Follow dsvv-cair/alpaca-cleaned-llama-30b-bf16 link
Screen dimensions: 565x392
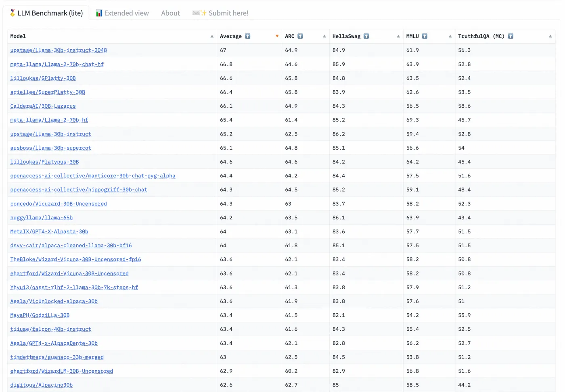(x=71, y=246)
